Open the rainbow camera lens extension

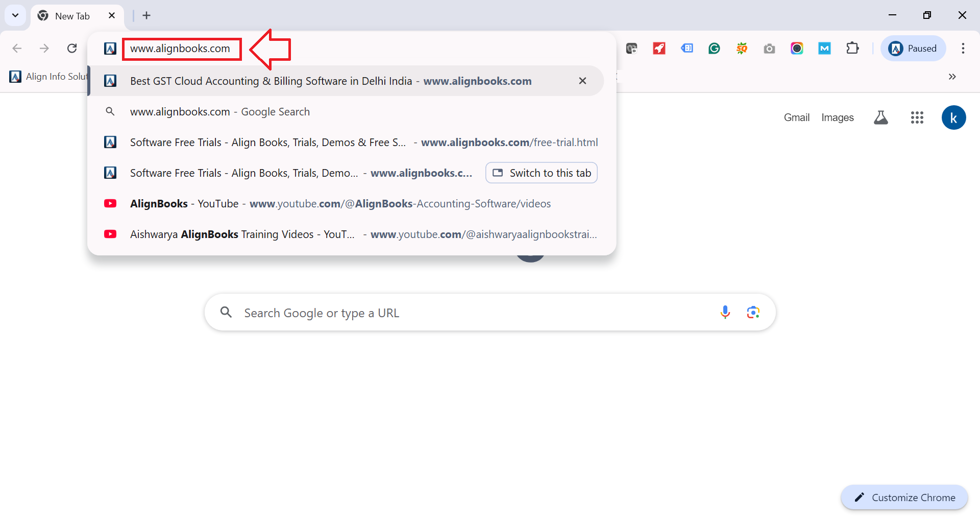(x=797, y=49)
